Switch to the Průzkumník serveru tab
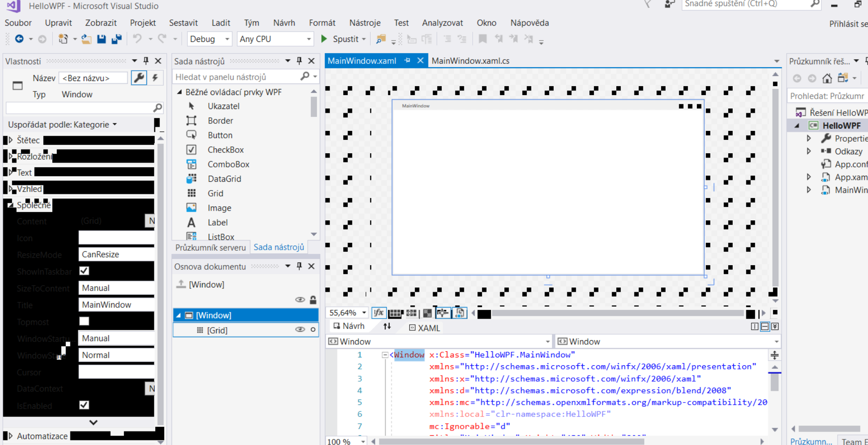868x445 pixels. (x=210, y=247)
